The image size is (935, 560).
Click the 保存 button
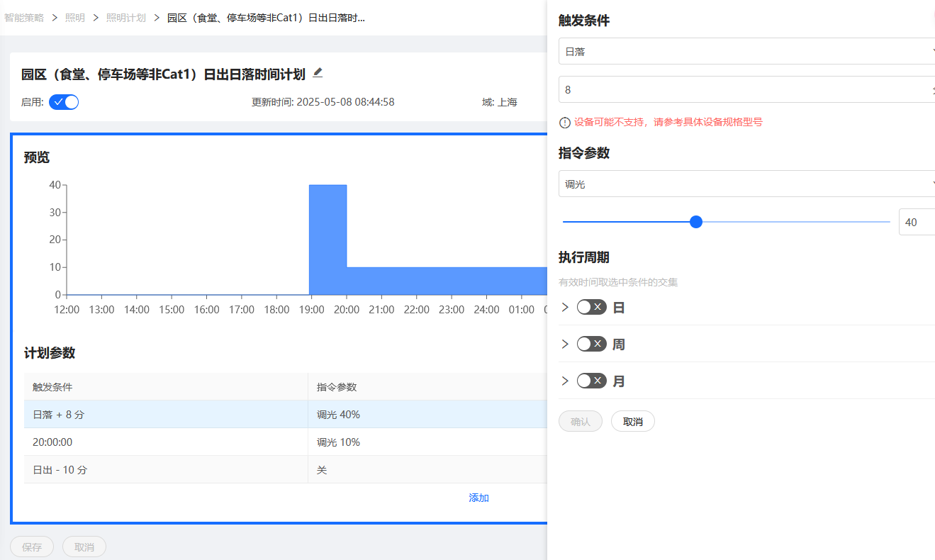pos(32,547)
